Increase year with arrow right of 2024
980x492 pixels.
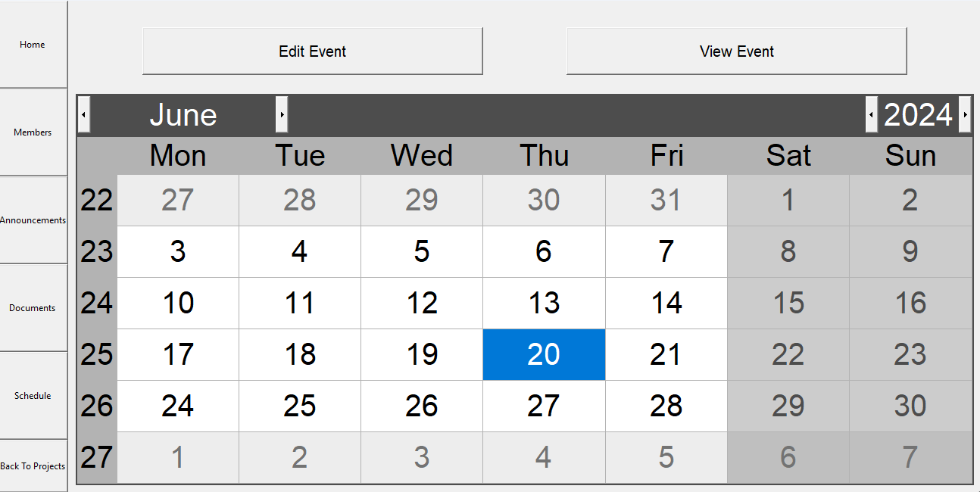coord(965,115)
